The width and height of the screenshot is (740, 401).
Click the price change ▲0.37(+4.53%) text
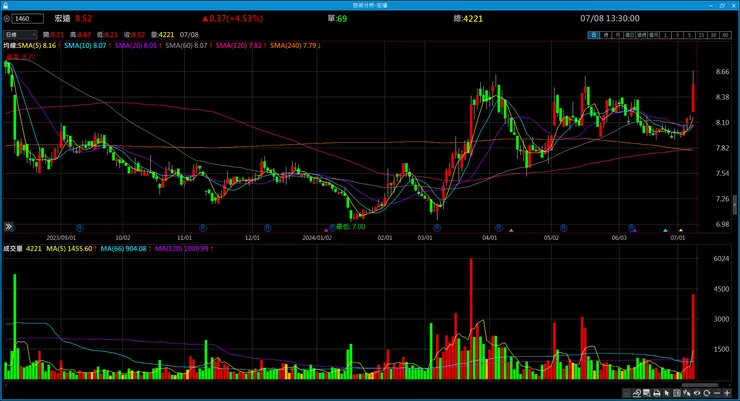(233, 19)
